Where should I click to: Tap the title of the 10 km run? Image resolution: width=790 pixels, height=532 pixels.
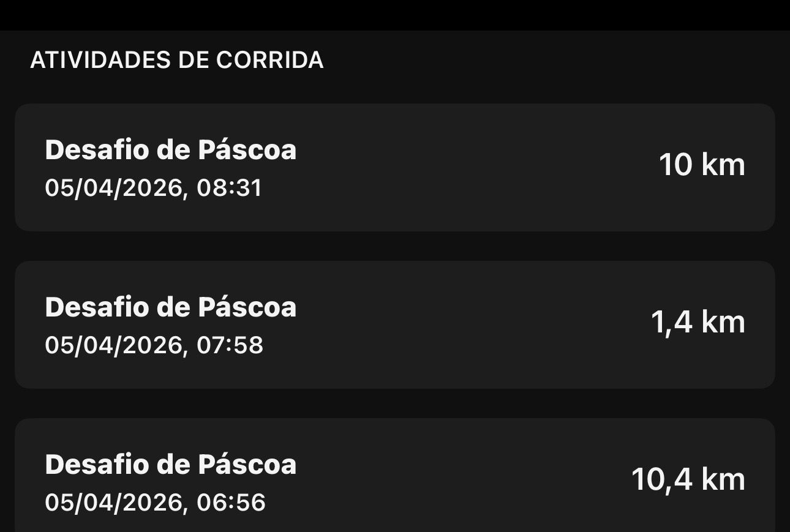coord(171,150)
